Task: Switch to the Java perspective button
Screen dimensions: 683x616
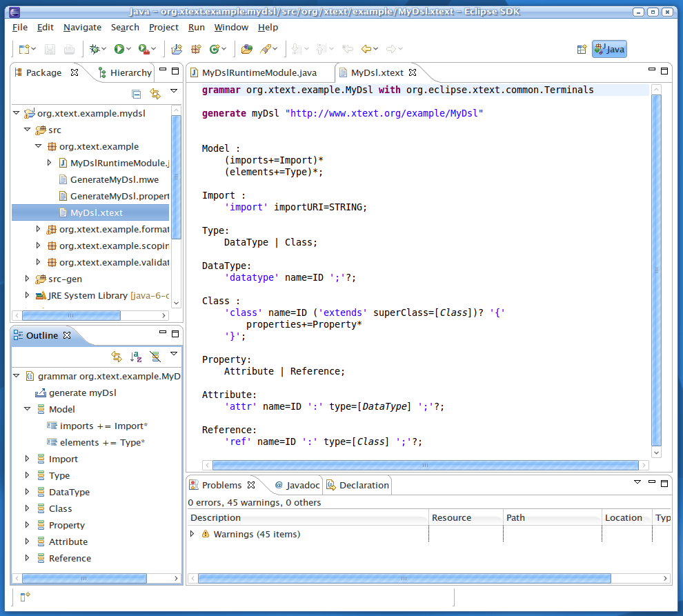Action: [609, 49]
